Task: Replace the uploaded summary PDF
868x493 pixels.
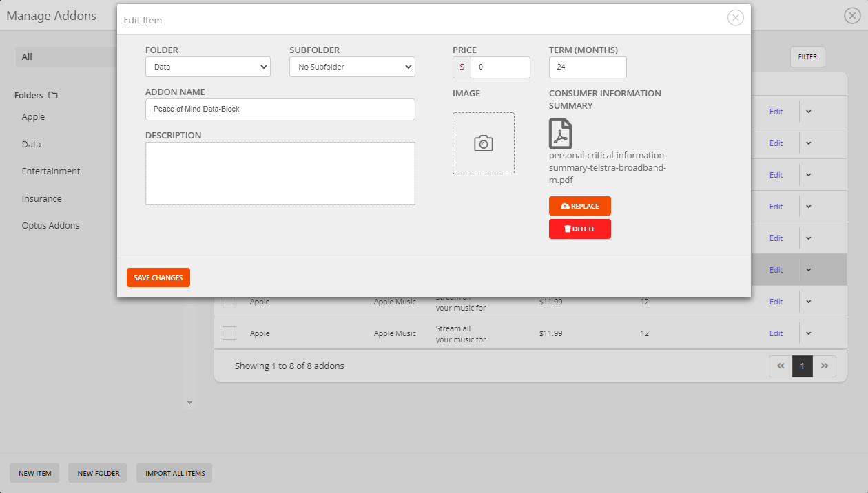Action: pyautogui.click(x=579, y=206)
